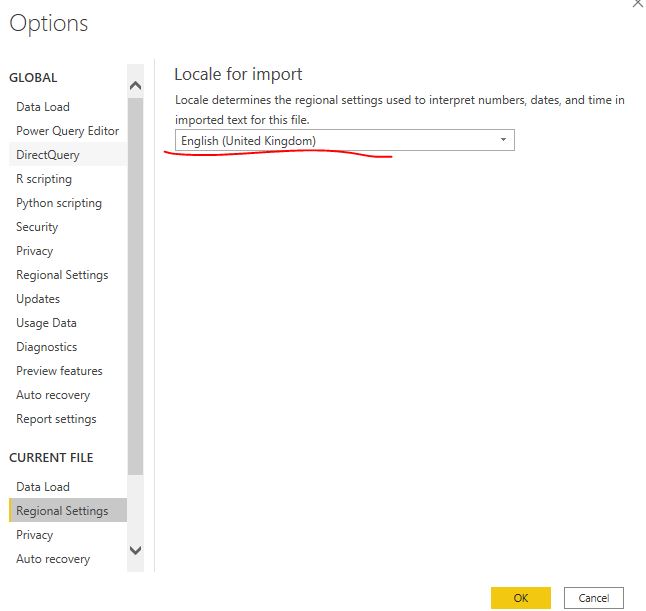The image size is (646, 611).
Task: Open the Locale for import dropdown
Action: [x=345, y=140]
